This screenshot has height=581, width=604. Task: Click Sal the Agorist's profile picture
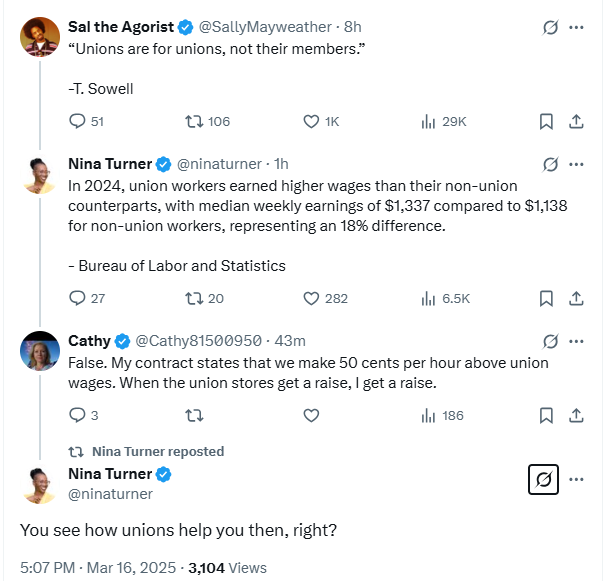pos(40,37)
